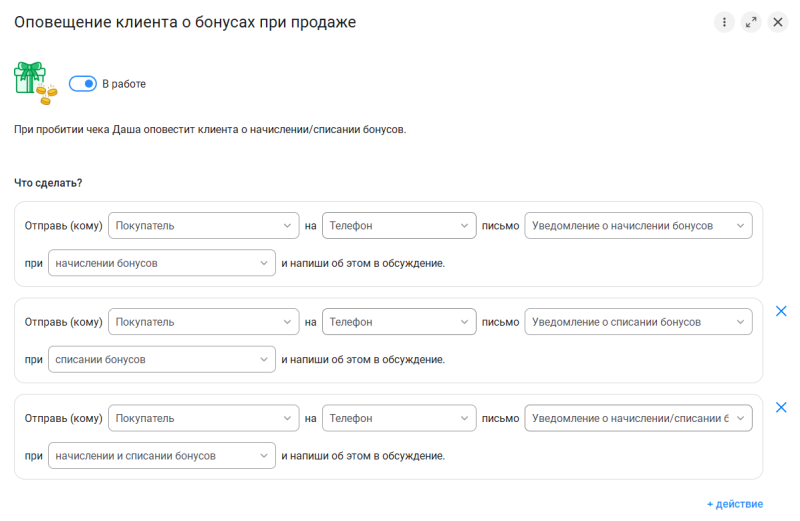Viewport: 800px width, 521px height.
Task: Open "Уведомление о списании бонусов" template dropdown
Action: click(x=638, y=322)
